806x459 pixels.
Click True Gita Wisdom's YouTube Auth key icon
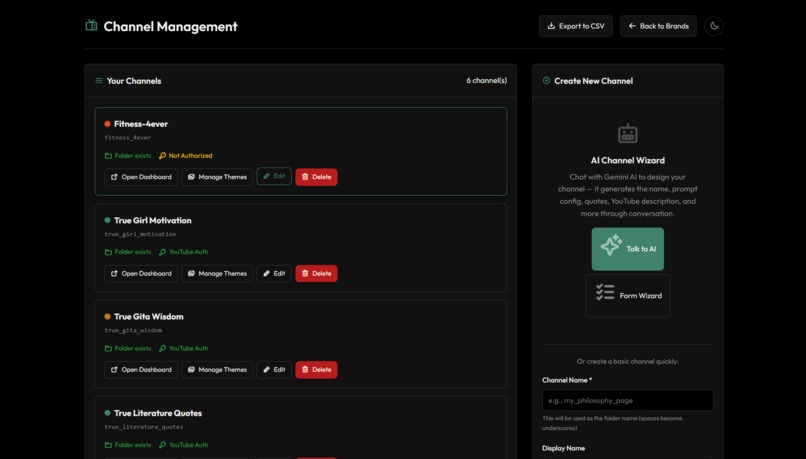point(162,348)
